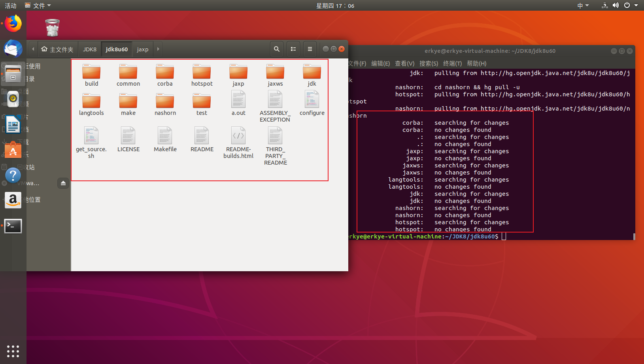Image resolution: width=644 pixels, height=364 pixels.
Task: Click the volume icon in top bar
Action: (x=616, y=6)
